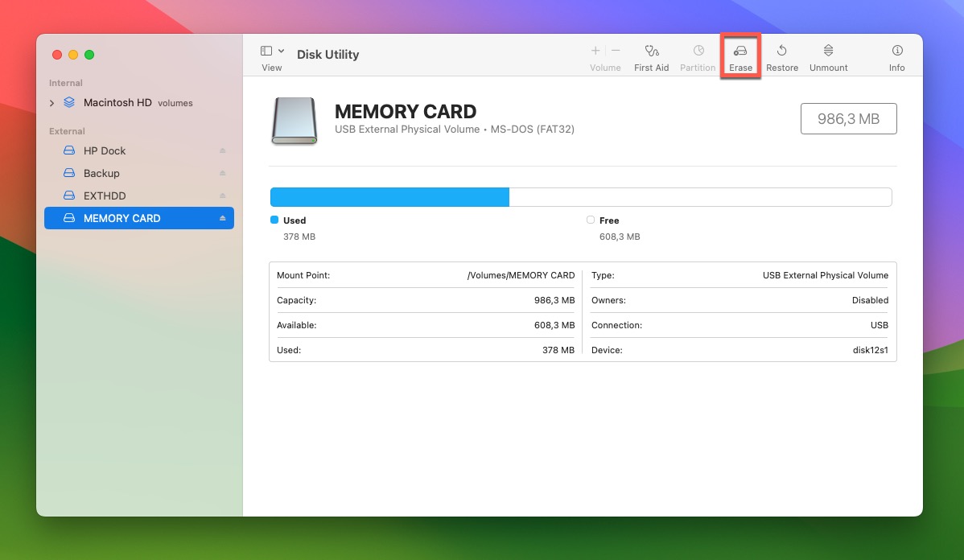Select Macintosh HD volumes link

coord(117,102)
